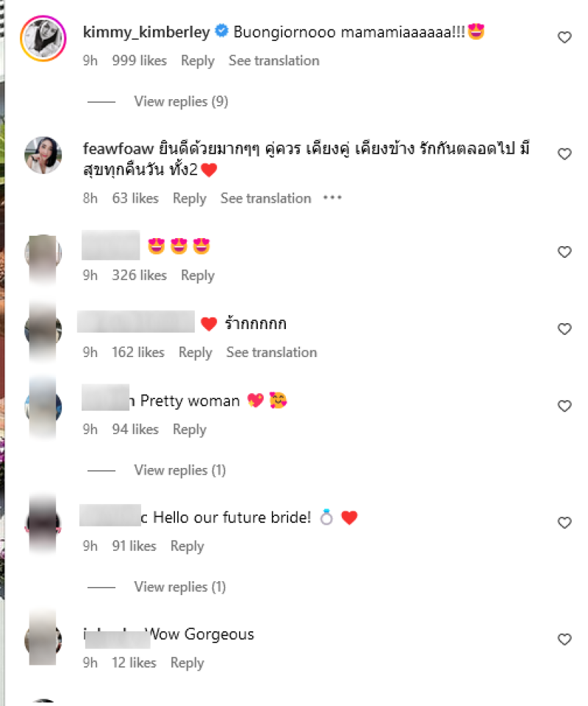View the 999 likes list

coord(139,61)
